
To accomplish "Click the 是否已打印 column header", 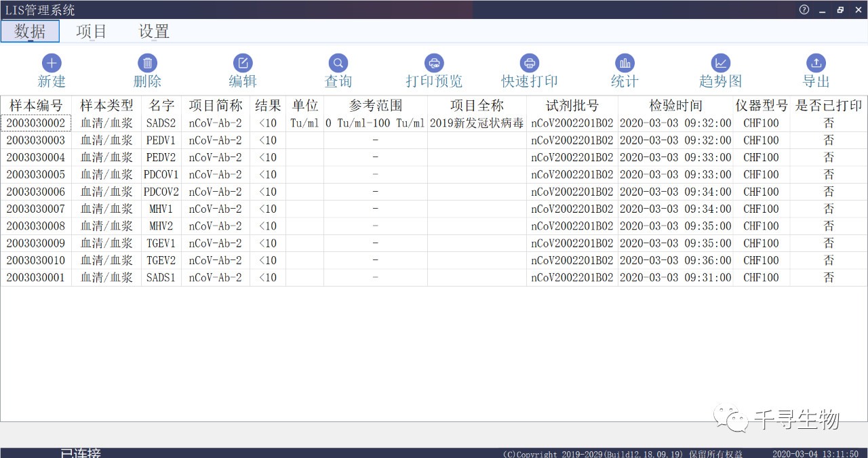I will pos(829,106).
